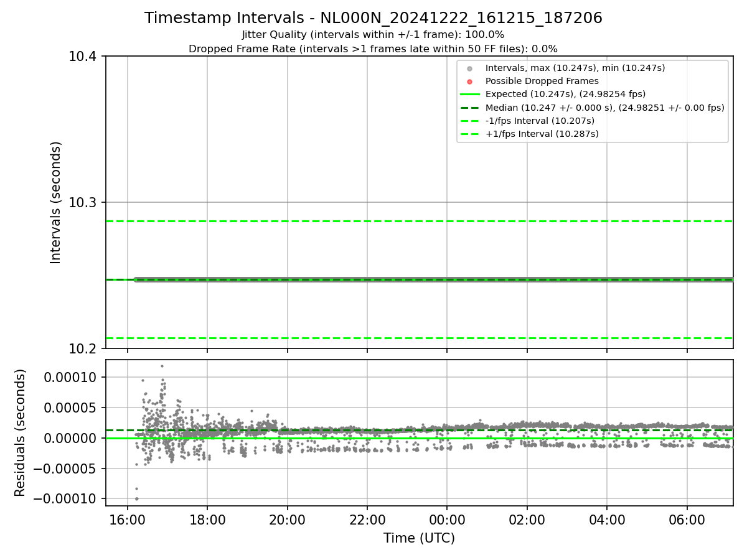This screenshot has height=560, width=747.
Task: Click the title 'Timestamp Intervals - NL000N_20241222_161215_187206'
Action: pyautogui.click(x=374, y=18)
